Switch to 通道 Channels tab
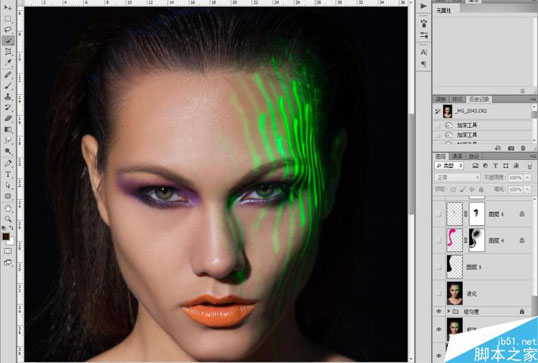Viewport: 538px width, 363px height. (457, 156)
